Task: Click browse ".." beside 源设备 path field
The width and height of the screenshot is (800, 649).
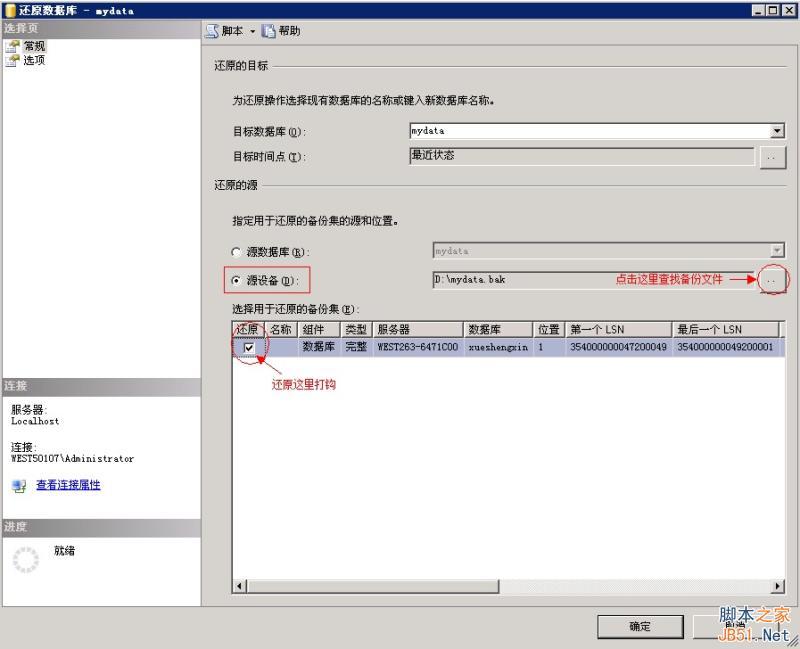Action: (x=772, y=280)
